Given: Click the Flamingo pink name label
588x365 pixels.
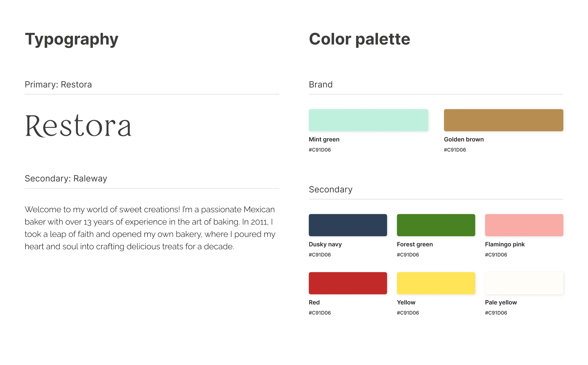Looking at the screenshot, I should 505,245.
